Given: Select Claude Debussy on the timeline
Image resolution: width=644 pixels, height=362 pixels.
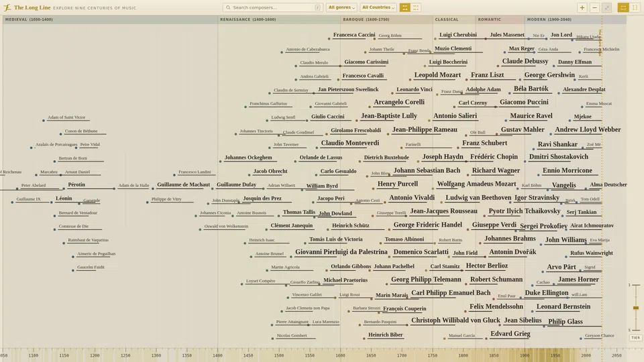Looking at the screenshot, I should point(525,61).
